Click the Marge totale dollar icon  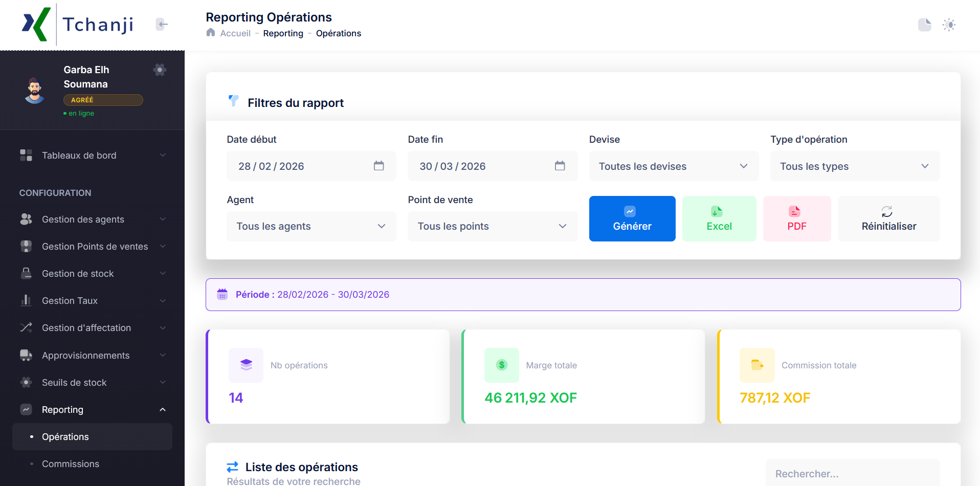pyautogui.click(x=501, y=365)
